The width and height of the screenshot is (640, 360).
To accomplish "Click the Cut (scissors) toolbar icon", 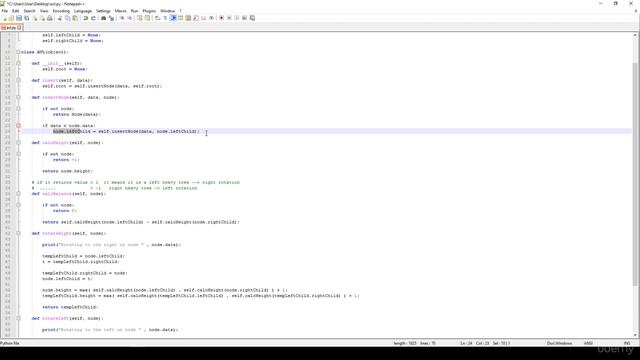I will (60, 18).
